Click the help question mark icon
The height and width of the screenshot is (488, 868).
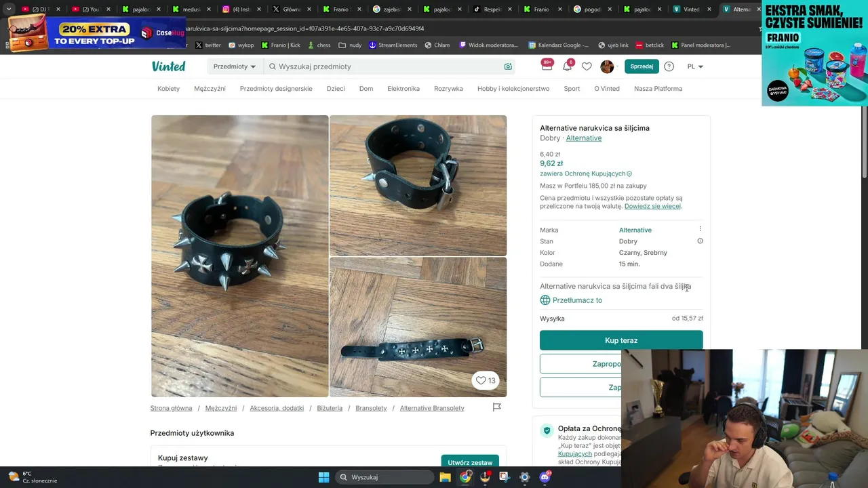point(669,66)
